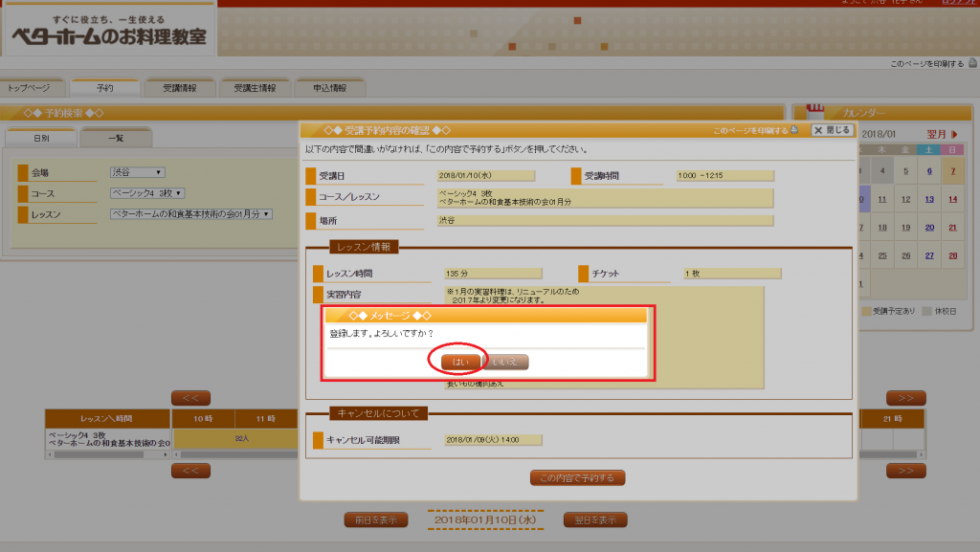This screenshot has width=980, height=552.
Task: Click the 受講日 value 2018/01/10(水)
Action: pos(485,176)
